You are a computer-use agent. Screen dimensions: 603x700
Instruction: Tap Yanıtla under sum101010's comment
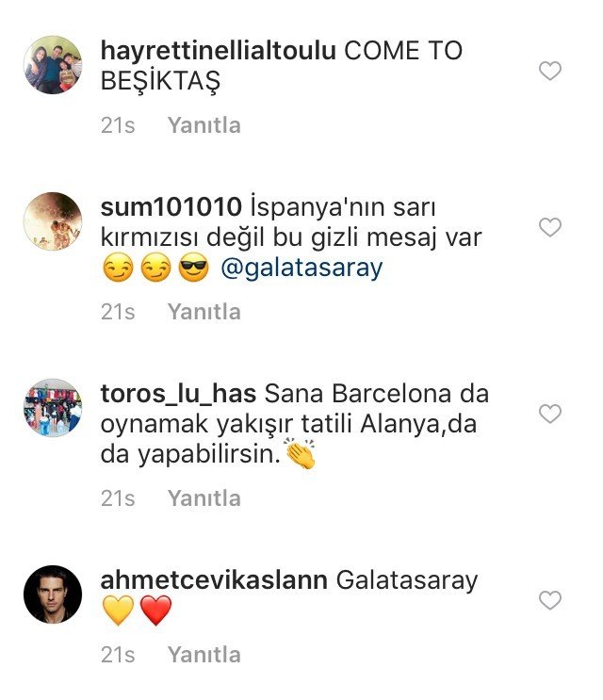204,312
